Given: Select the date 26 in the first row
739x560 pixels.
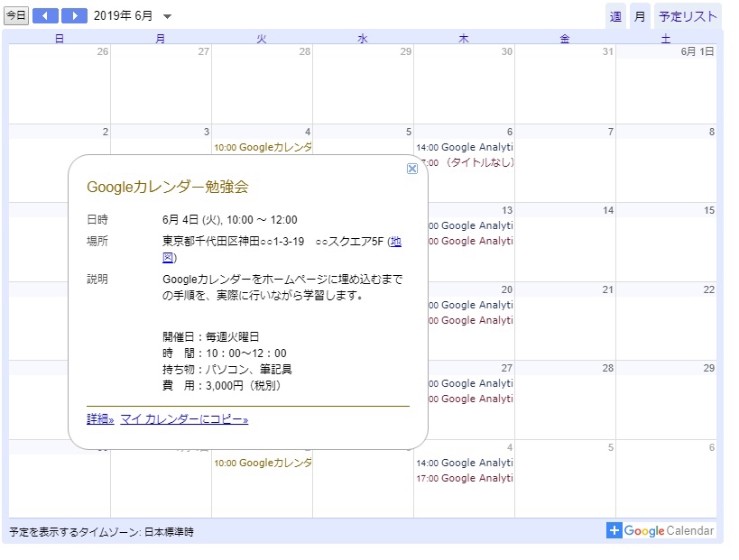Looking at the screenshot, I should coord(103,51).
